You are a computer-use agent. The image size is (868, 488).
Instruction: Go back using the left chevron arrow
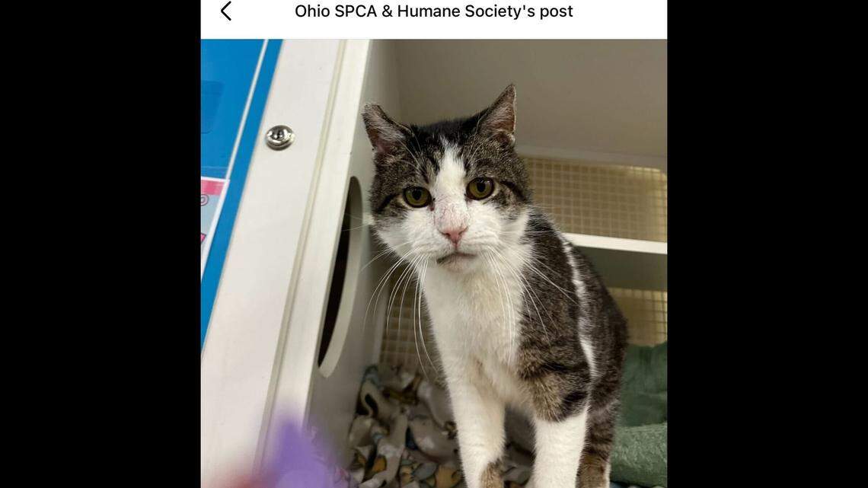click(x=226, y=11)
